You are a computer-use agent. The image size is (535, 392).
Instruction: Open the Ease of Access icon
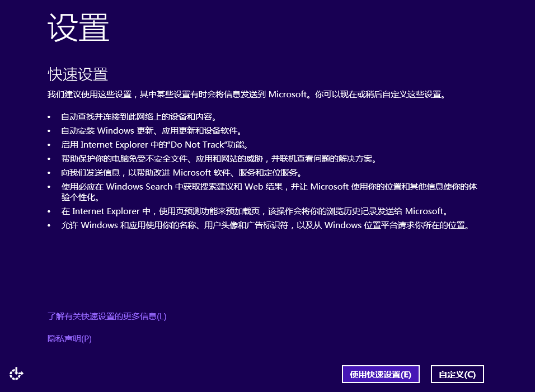pyautogui.click(x=17, y=374)
